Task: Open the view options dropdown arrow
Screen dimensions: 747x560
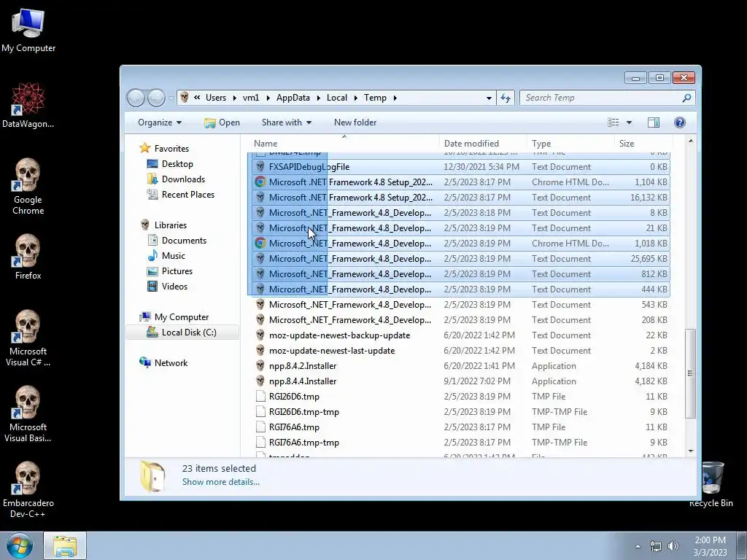Action: [629, 122]
